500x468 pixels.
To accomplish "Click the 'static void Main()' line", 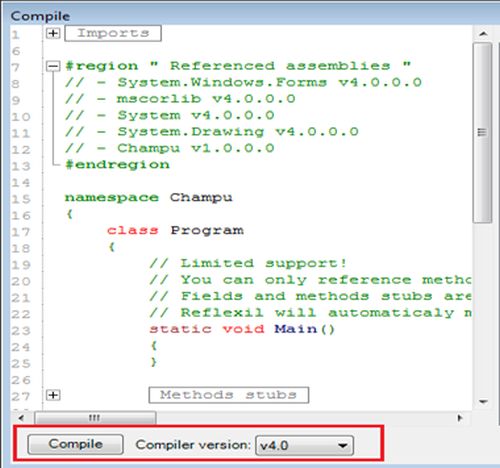I will tap(242, 329).
